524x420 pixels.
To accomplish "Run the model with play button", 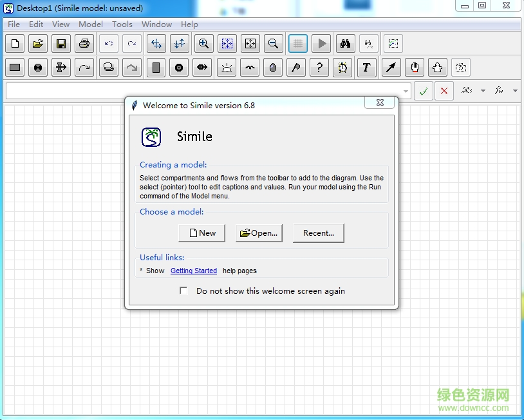I will click(x=322, y=44).
